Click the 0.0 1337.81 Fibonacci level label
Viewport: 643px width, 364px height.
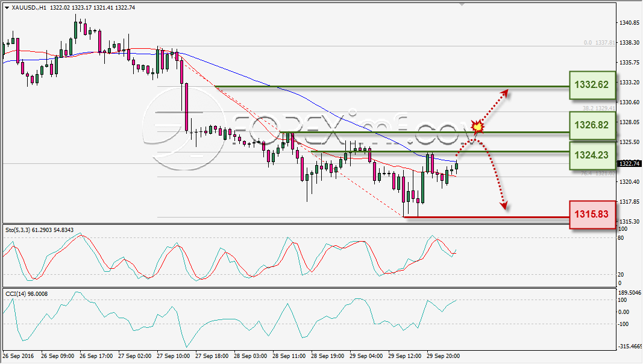[x=600, y=43]
